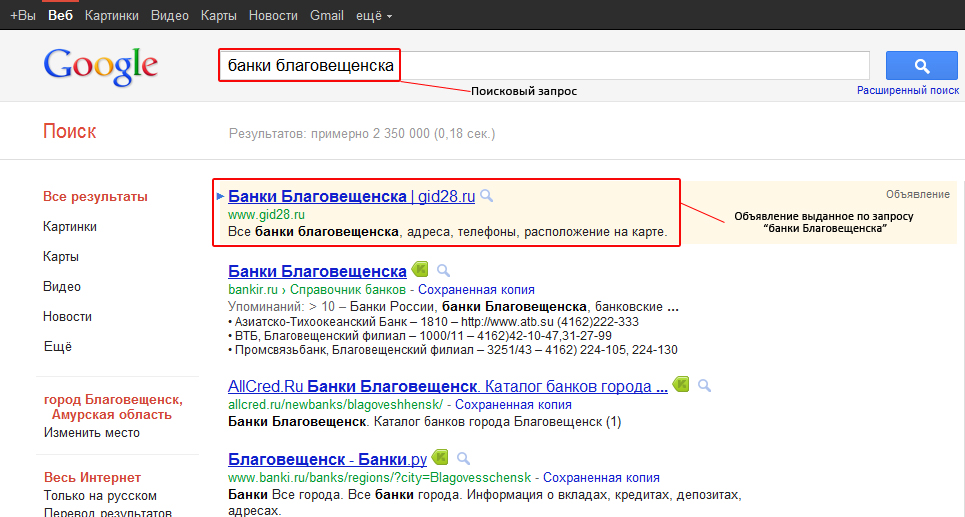Screen dimensions: 965x517
Task: Open Сохраненная копия for bankir.ru result
Action: 476,290
